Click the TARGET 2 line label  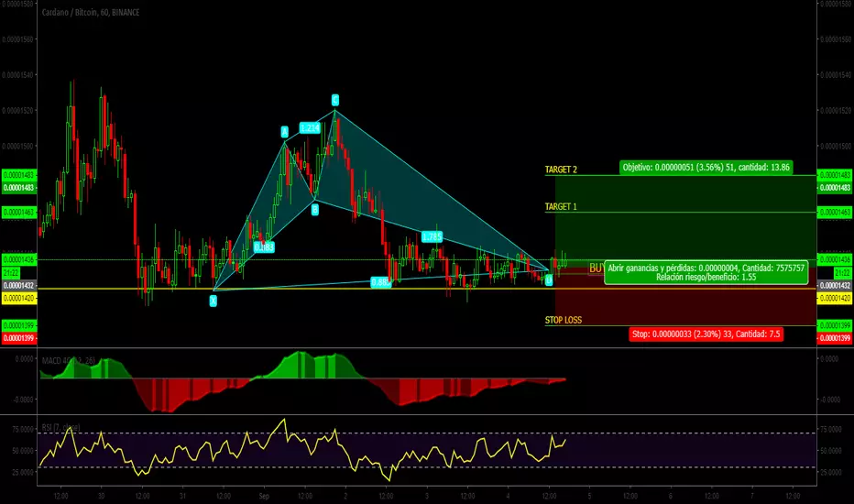561,170
